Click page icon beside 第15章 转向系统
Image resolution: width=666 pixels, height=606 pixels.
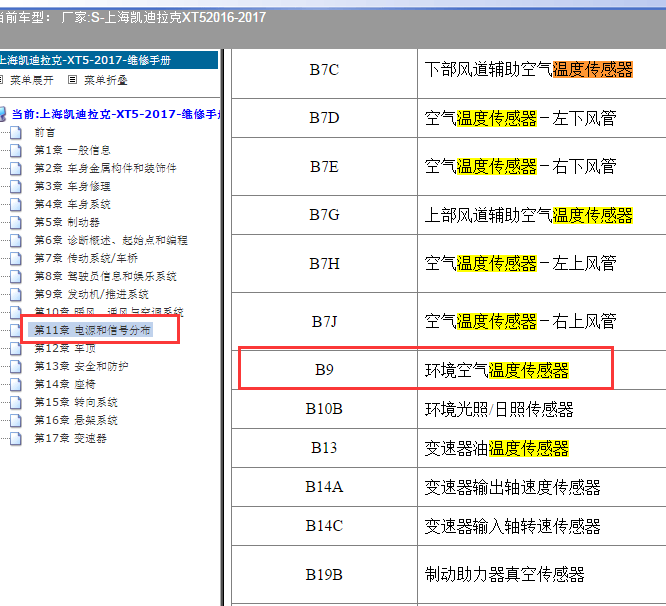tap(16, 402)
